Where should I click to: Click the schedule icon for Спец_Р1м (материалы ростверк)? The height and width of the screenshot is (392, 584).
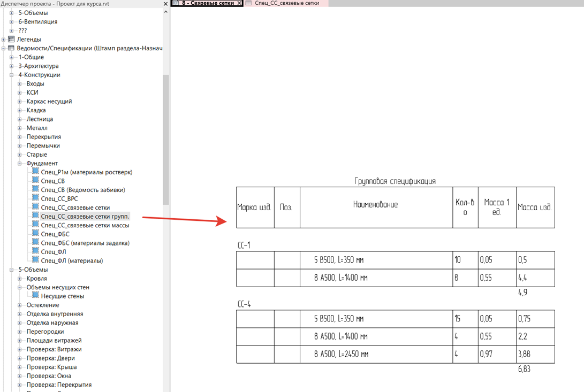tap(35, 171)
